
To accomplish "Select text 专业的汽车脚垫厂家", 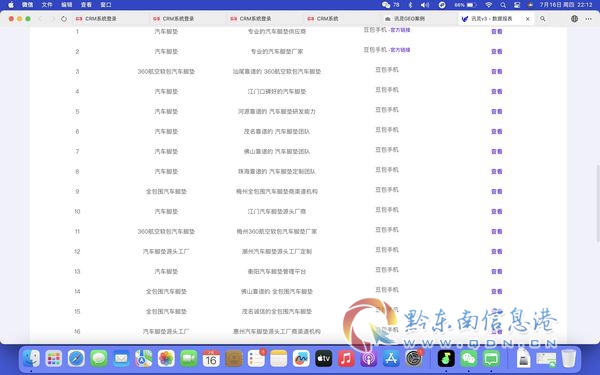I will (277, 51).
